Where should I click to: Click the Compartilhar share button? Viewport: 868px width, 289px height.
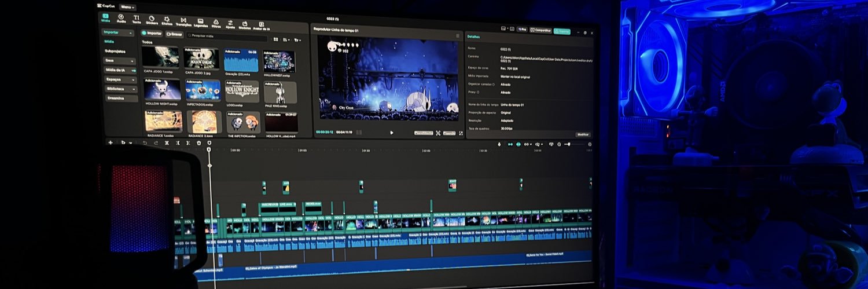pos(541,30)
